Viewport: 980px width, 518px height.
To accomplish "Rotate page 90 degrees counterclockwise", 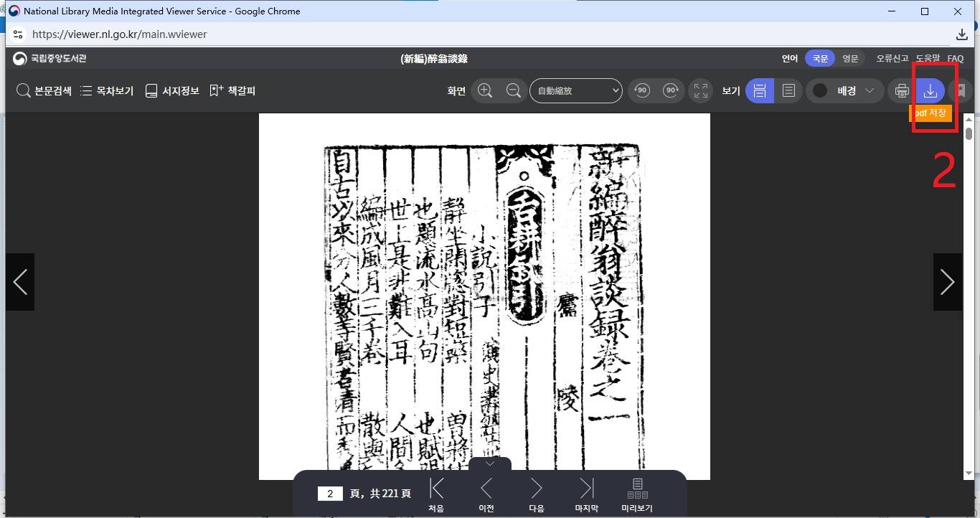I will (642, 90).
